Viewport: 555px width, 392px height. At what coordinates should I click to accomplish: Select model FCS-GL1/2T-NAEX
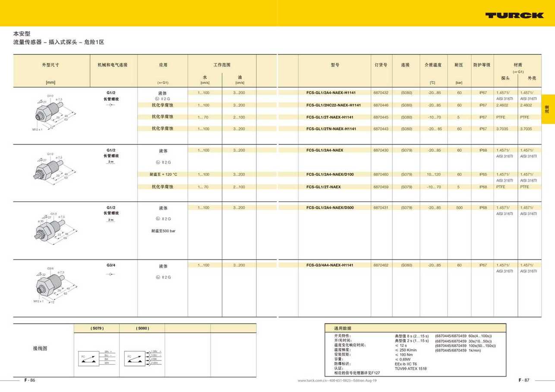323,187
